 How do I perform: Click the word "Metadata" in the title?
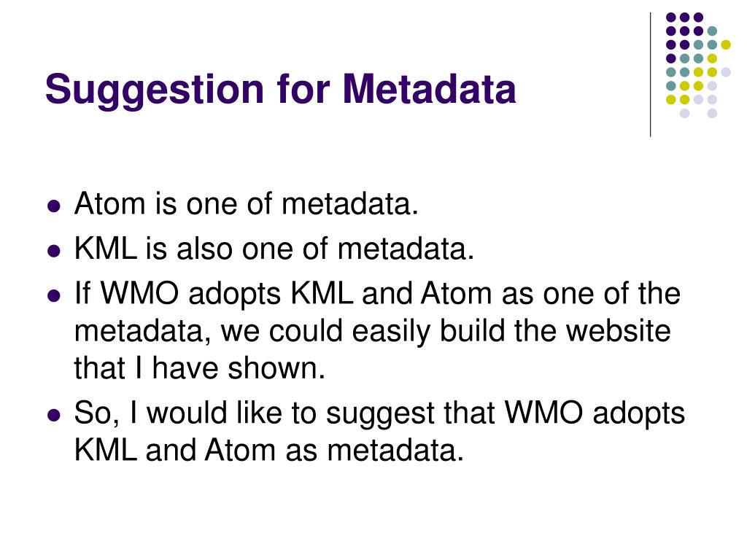pos(429,88)
